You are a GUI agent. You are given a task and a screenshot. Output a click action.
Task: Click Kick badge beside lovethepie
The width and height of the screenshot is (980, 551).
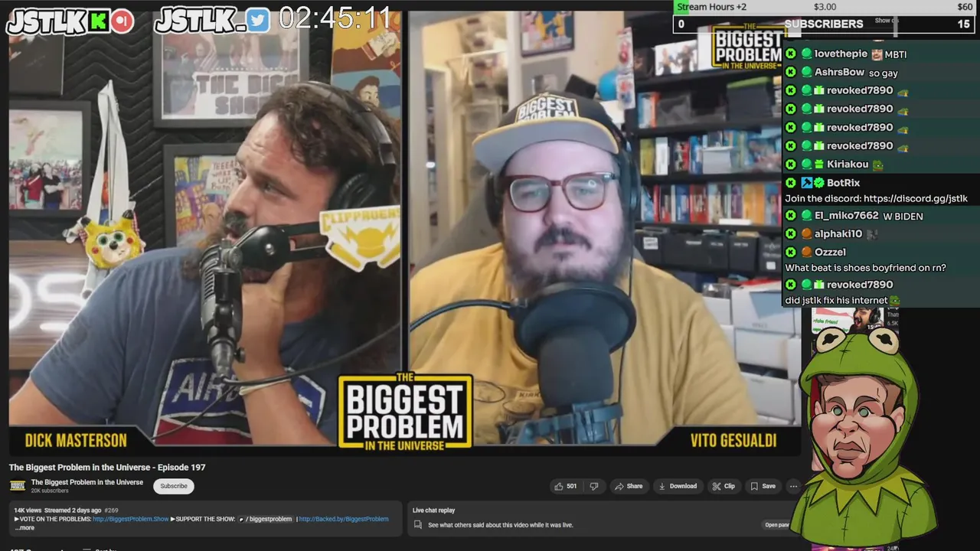(x=791, y=54)
